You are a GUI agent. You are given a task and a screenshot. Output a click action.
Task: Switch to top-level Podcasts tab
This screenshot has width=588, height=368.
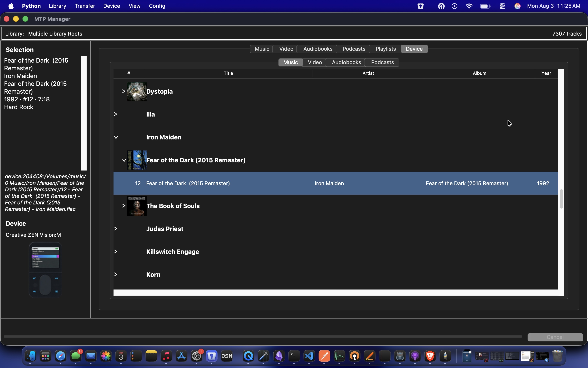tap(354, 49)
